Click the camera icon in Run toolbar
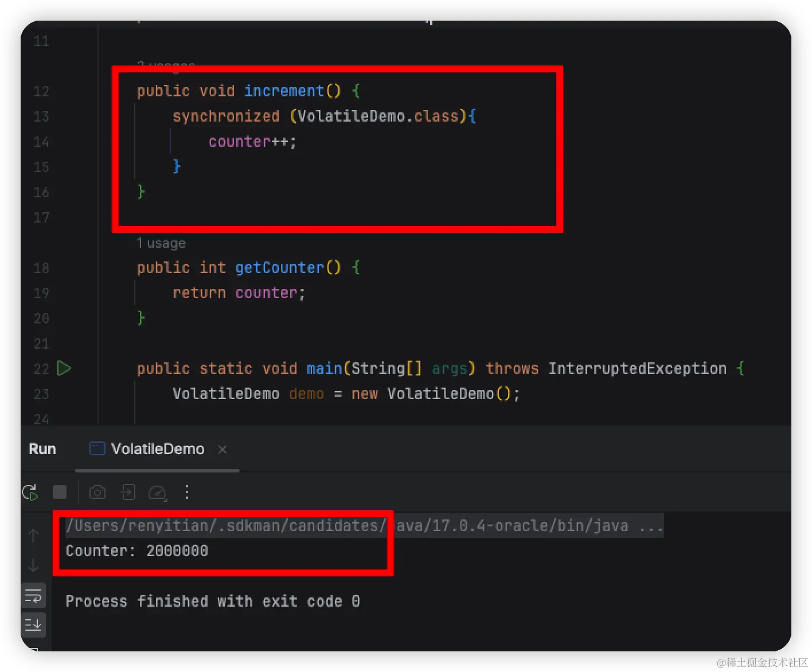 [97, 492]
